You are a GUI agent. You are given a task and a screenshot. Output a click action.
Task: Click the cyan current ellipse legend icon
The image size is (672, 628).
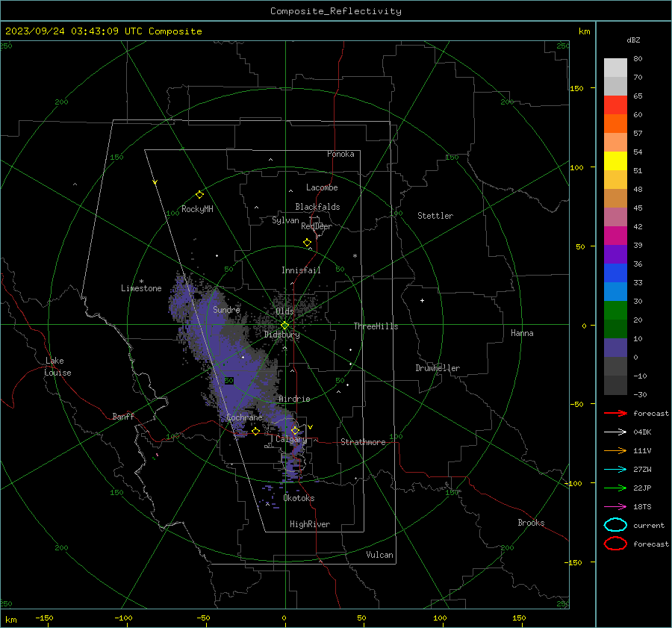coord(615,525)
